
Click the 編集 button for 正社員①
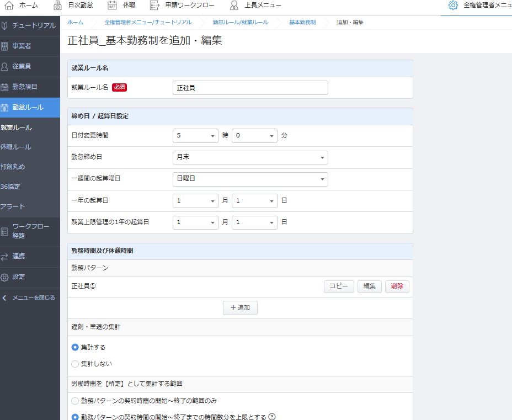369,286
